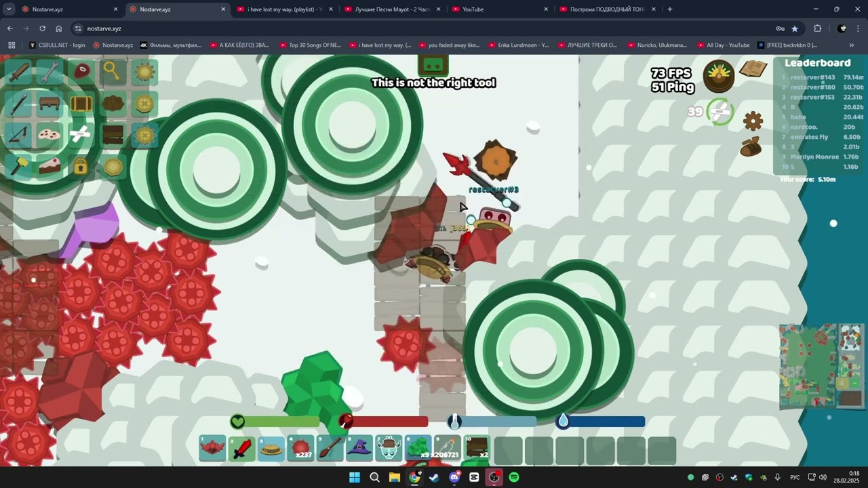Click the green health bar
Screen dimensions: 868x488
[275, 422]
